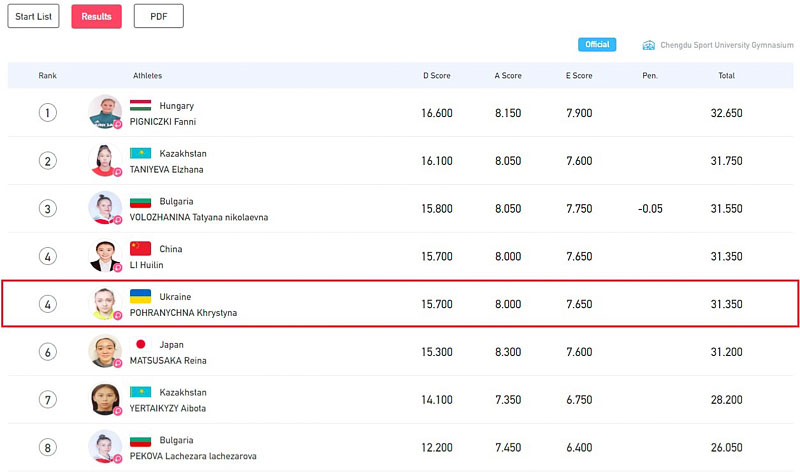The height and width of the screenshot is (472, 800).
Task: Open the PDF version of results
Action: (159, 16)
